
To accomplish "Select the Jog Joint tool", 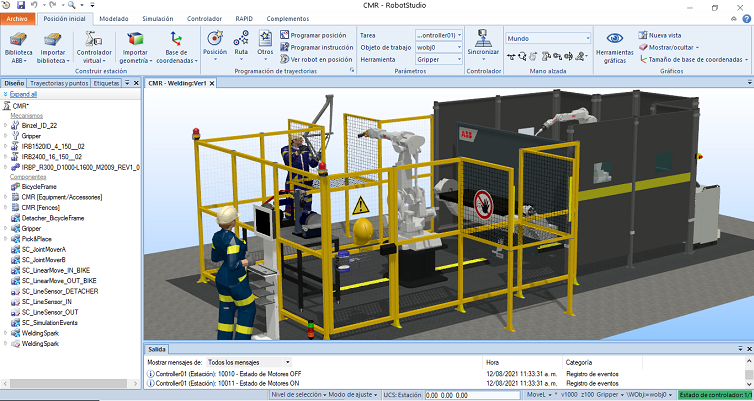I will 546,56.
